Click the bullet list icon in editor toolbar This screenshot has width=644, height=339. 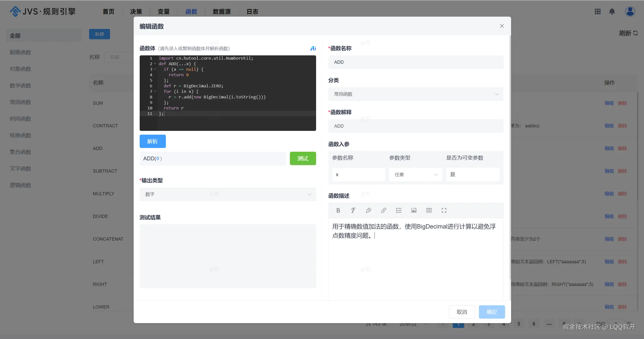pyautogui.click(x=399, y=210)
